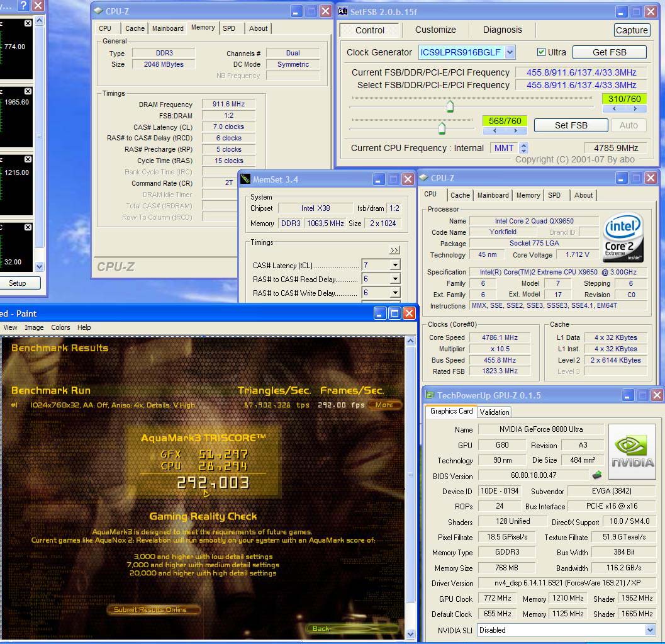Click the Get FSB button
665x644 pixels.
click(x=610, y=52)
